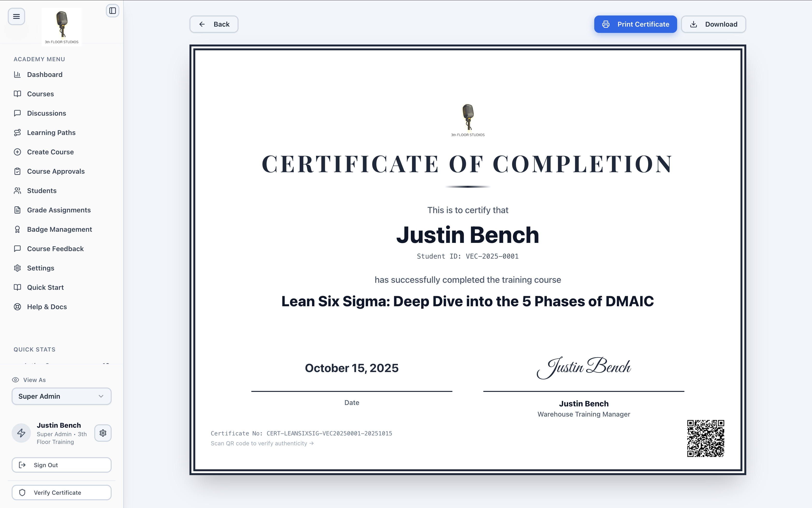Download the certificate
This screenshot has width=812, height=508.
coord(713,24)
